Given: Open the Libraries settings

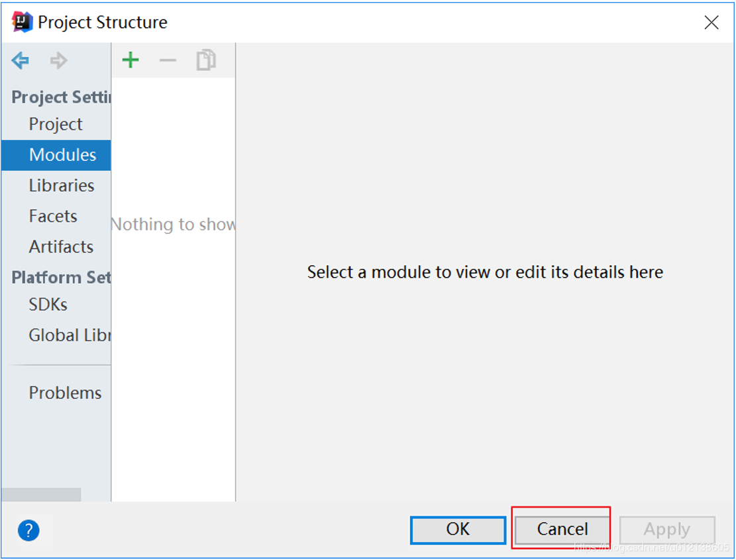Looking at the screenshot, I should pos(56,186).
